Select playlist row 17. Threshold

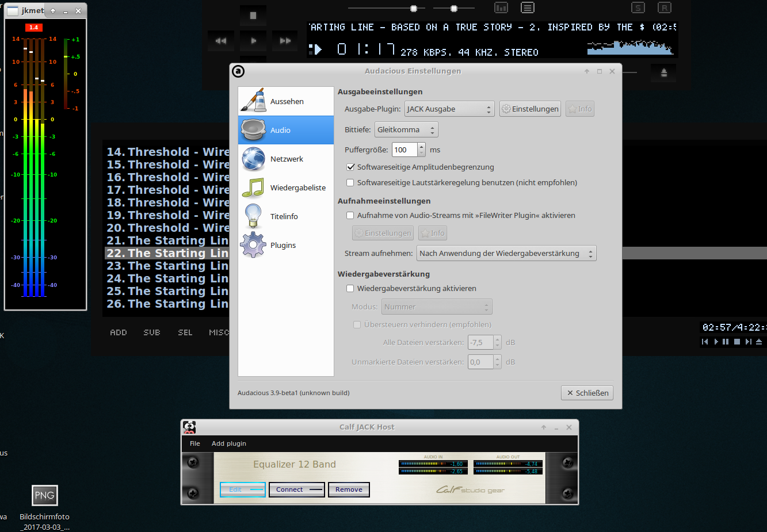tap(167, 190)
